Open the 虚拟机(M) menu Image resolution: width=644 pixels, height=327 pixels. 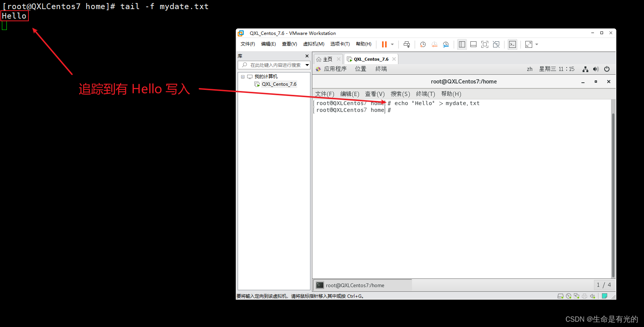[x=314, y=44]
